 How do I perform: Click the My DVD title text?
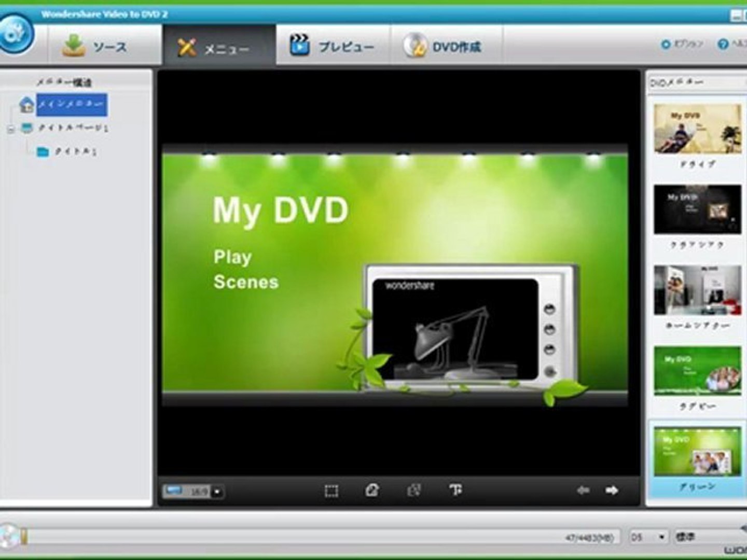tap(281, 211)
